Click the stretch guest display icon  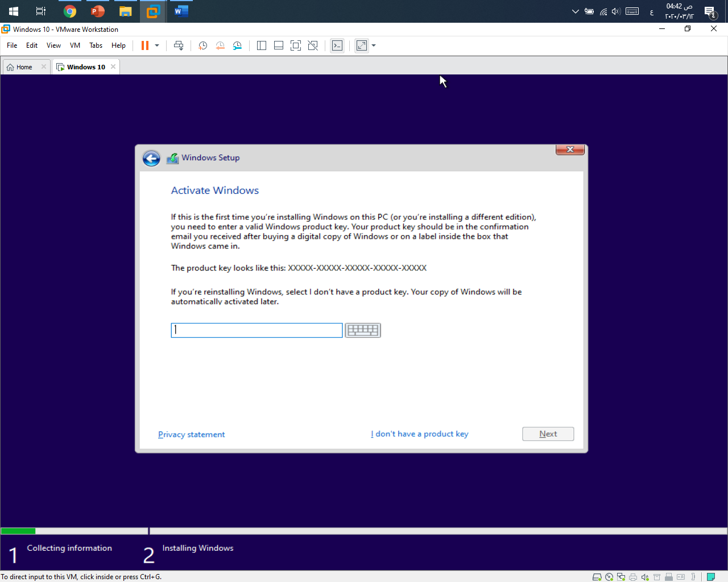click(362, 45)
